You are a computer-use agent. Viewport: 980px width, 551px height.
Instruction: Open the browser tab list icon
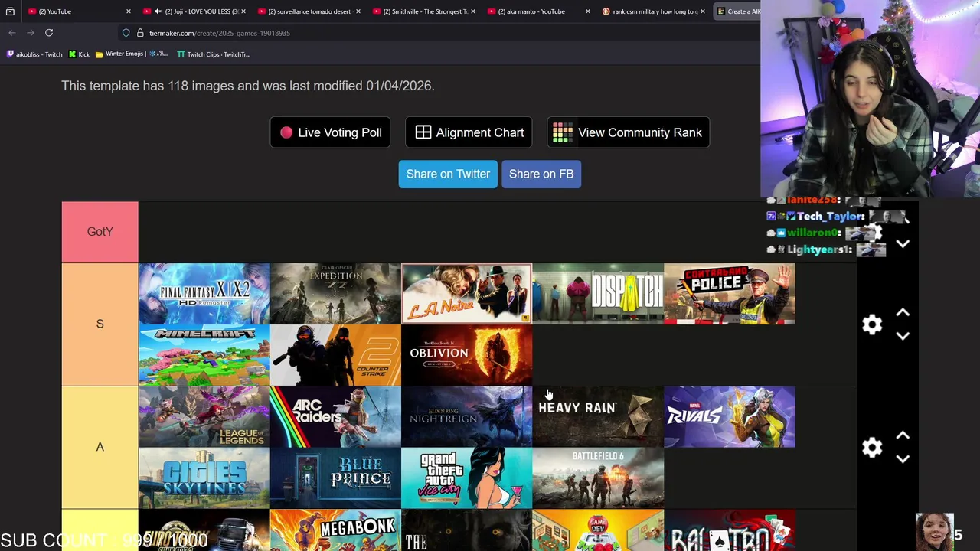click(x=10, y=11)
